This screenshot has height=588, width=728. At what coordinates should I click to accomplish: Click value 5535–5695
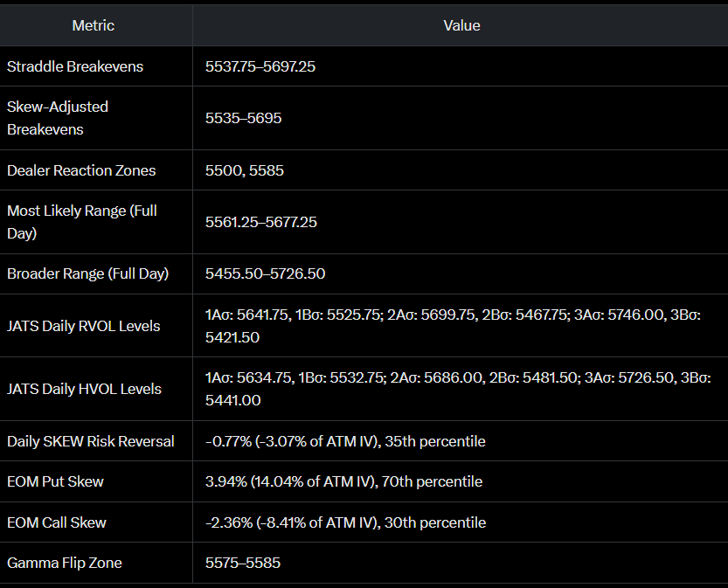click(x=243, y=118)
